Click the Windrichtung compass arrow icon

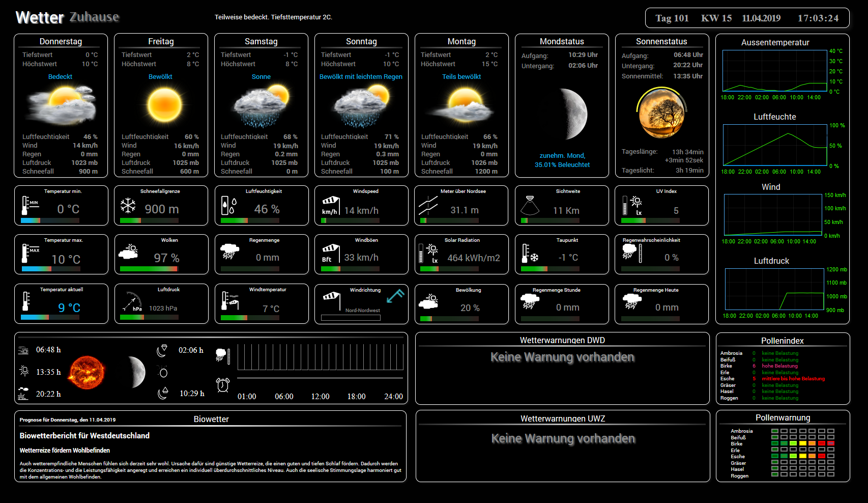click(395, 296)
